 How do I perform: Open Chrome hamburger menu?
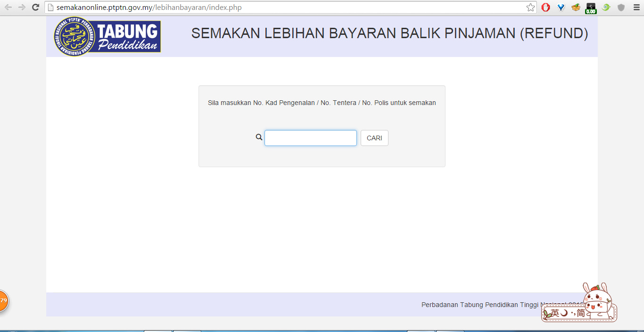636,8
